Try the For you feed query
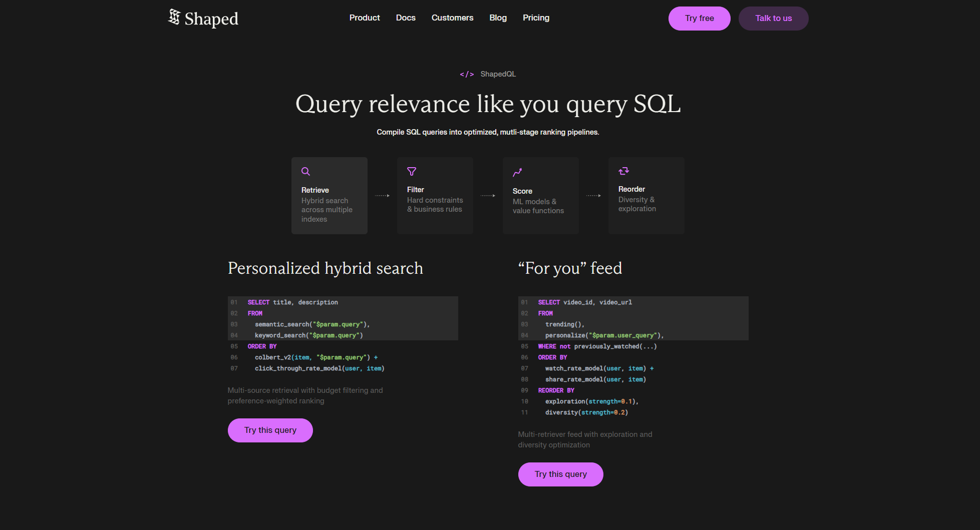The height and width of the screenshot is (530, 980). point(560,474)
